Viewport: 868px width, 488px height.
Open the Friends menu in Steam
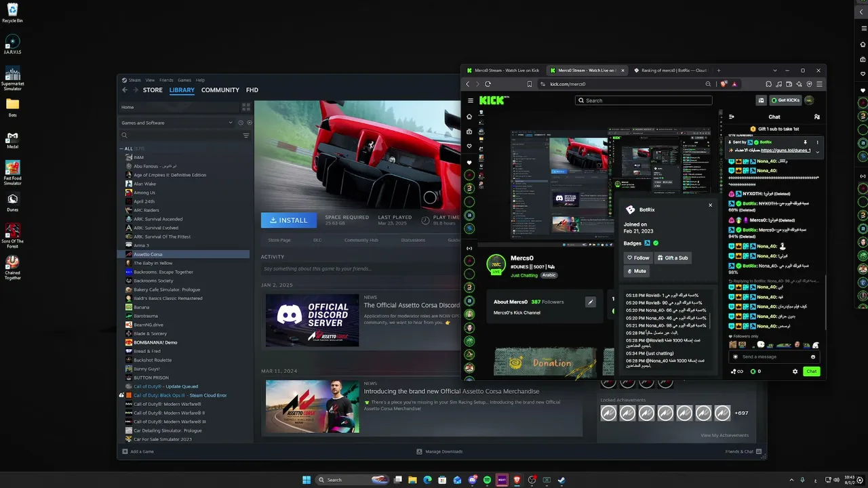[166, 80]
